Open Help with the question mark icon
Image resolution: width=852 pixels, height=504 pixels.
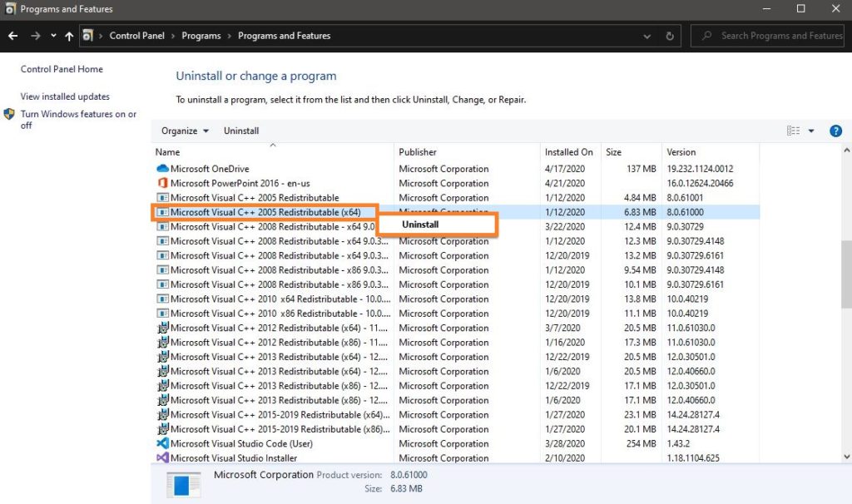pos(835,131)
